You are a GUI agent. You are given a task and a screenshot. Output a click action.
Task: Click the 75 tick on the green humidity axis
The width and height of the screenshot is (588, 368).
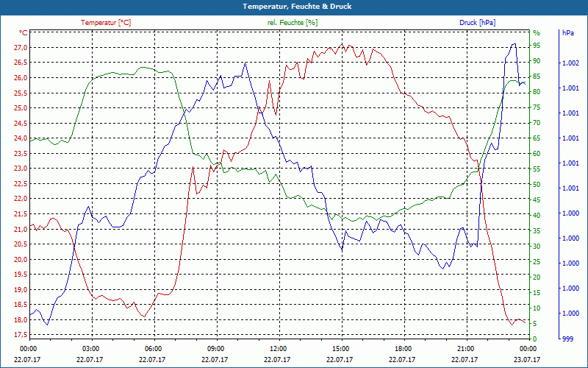[537, 107]
